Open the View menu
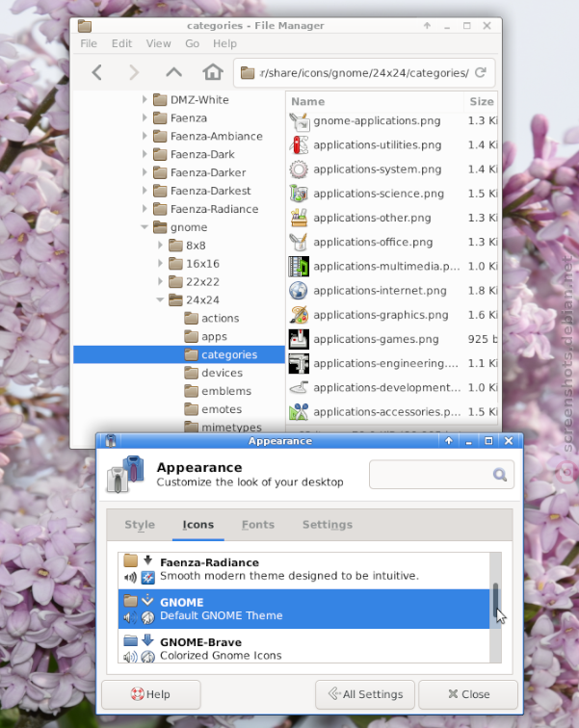Viewport: 579px width, 728px height. [158, 43]
